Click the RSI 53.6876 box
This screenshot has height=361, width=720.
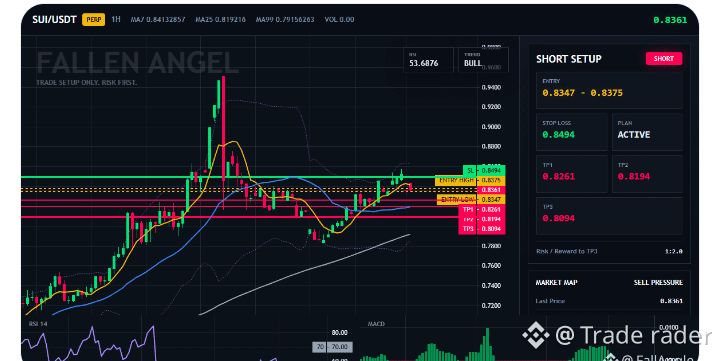click(428, 60)
